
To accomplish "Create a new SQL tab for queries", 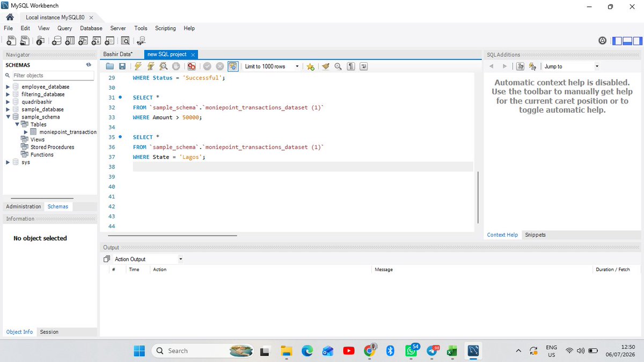I will tap(10, 40).
